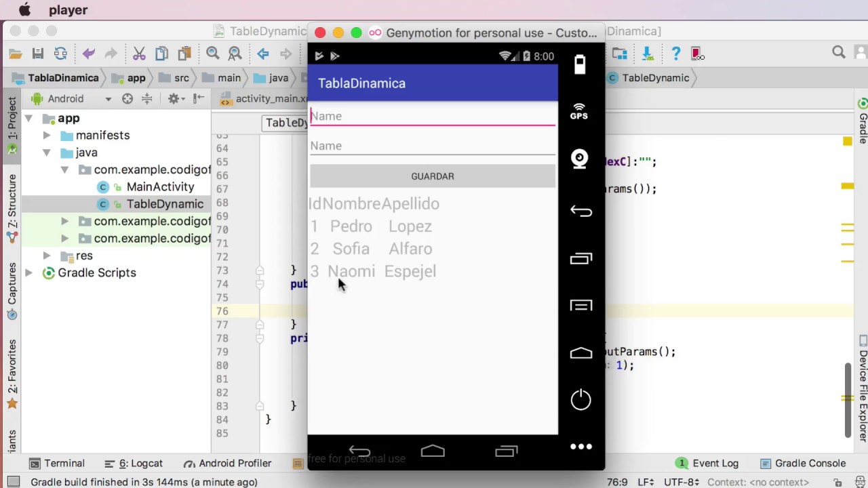Viewport: 868px width, 488px height.
Task: Open Device File Explorer side tab
Action: pos(863,388)
